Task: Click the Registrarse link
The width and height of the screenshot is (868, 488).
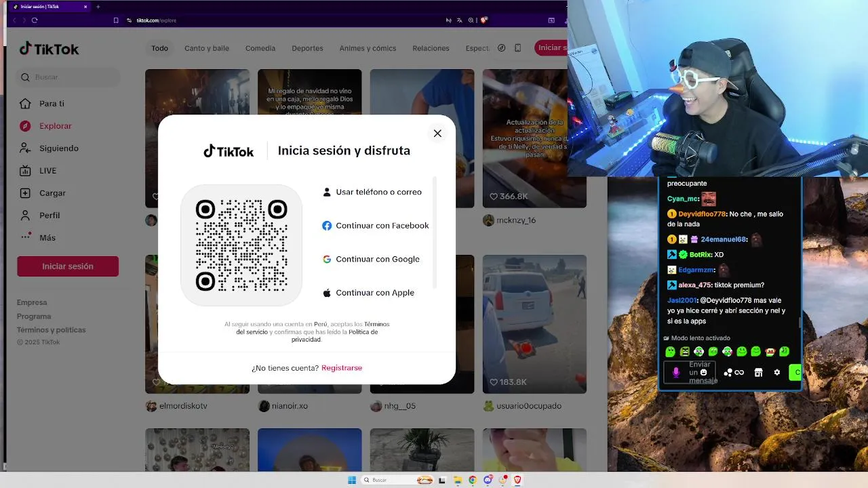Action: pyautogui.click(x=342, y=368)
